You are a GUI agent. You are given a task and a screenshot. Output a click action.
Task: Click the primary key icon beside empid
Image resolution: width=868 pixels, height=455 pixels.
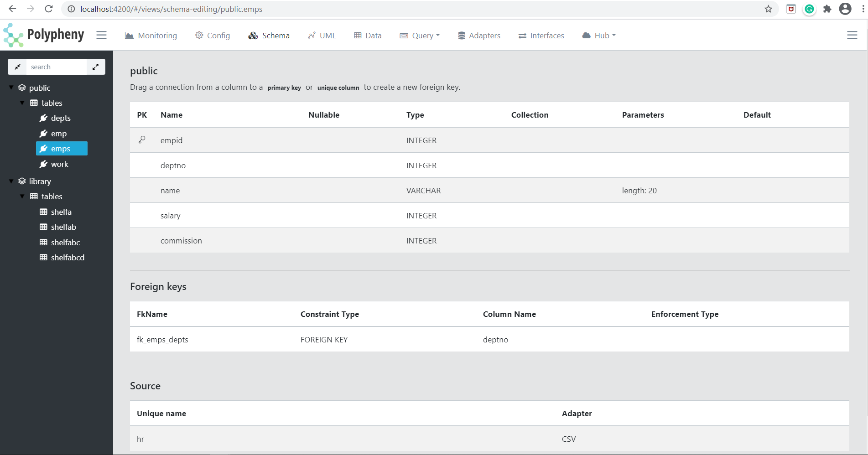click(143, 140)
